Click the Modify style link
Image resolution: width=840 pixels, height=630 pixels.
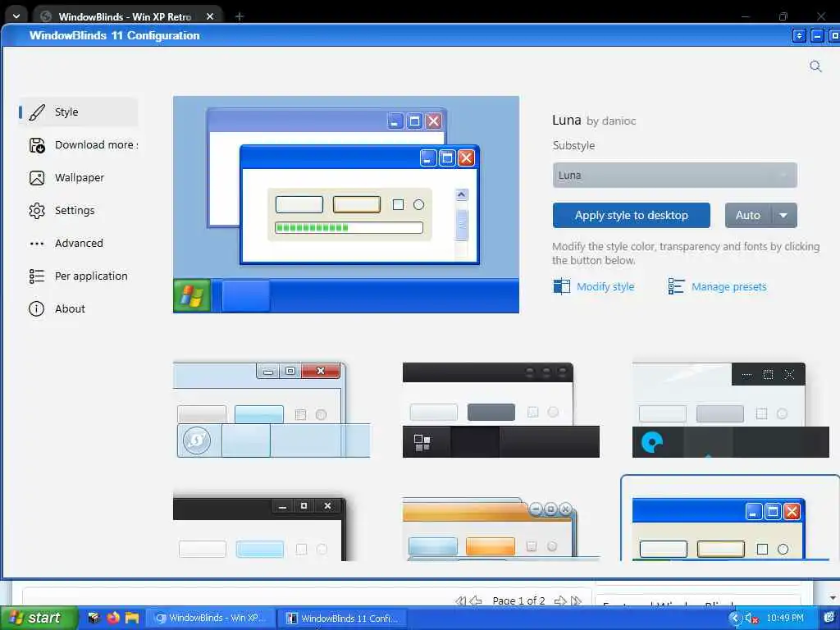tap(605, 286)
